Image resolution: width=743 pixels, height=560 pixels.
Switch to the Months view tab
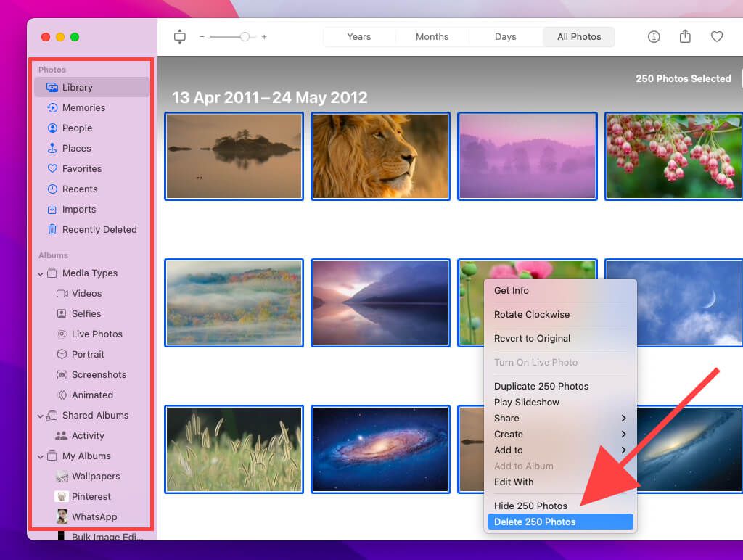(x=432, y=37)
